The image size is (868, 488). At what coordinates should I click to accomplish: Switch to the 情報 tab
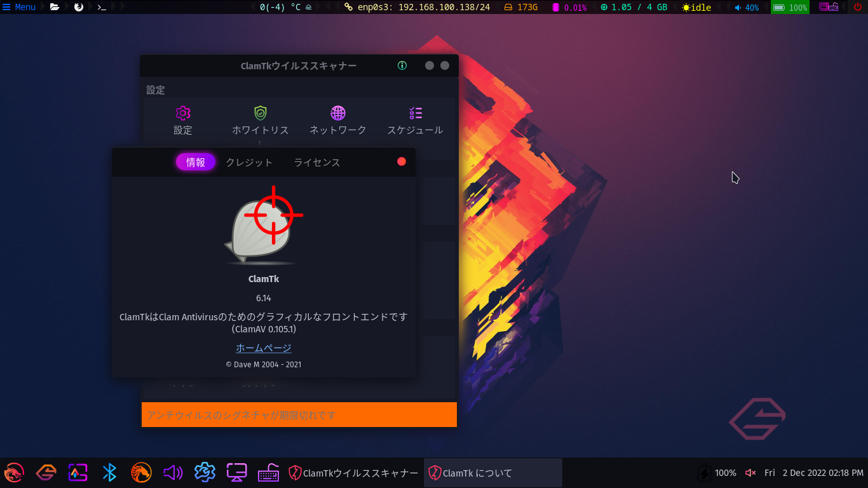[x=196, y=163]
